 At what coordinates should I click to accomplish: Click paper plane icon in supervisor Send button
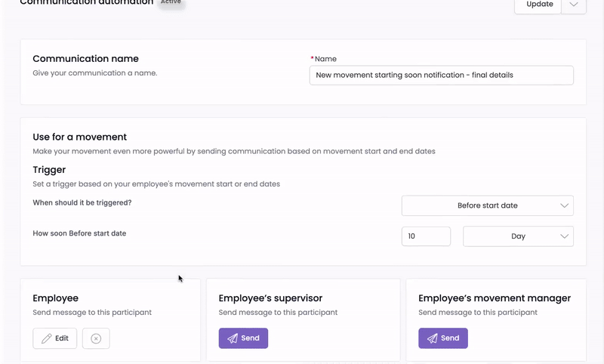(x=233, y=338)
